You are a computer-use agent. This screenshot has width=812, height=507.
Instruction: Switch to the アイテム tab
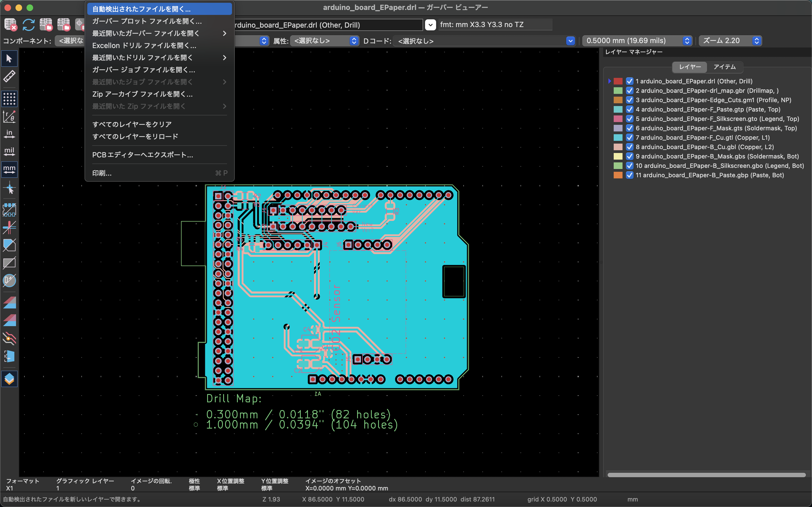724,67
